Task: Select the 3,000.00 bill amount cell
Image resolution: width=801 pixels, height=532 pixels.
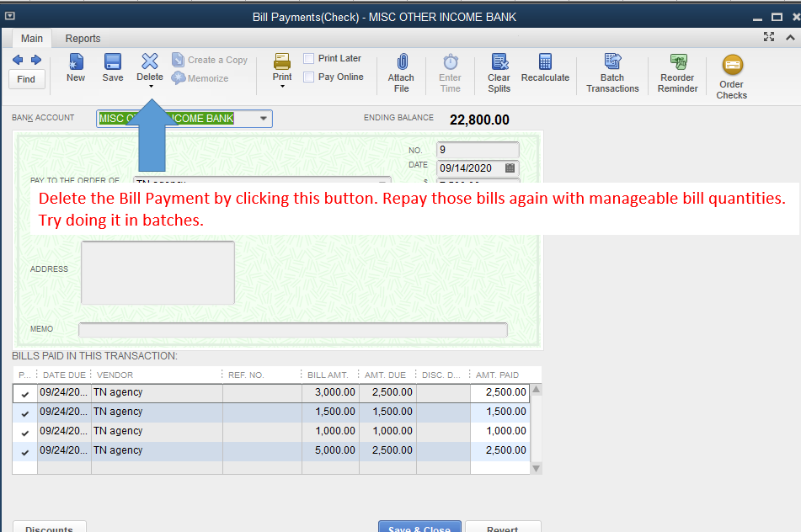Action: pos(330,392)
